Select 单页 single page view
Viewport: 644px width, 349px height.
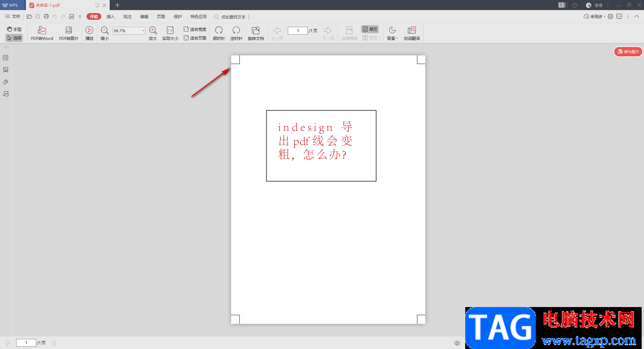click(370, 29)
